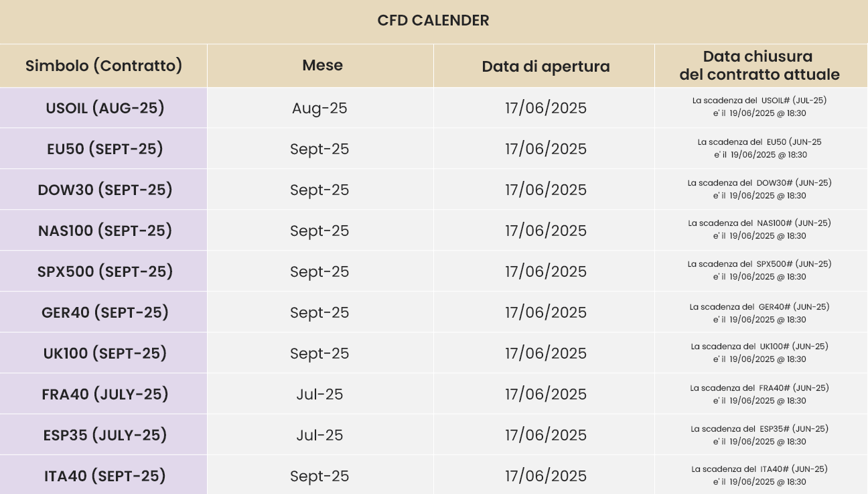Click the USOIL# (JUL-25) expiry note
This screenshot has height=494, width=868.
point(759,107)
